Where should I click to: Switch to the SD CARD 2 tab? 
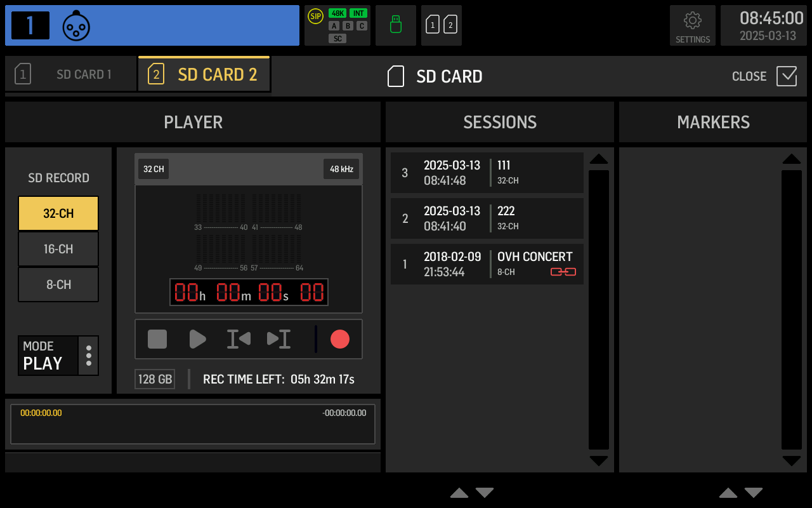(204, 74)
